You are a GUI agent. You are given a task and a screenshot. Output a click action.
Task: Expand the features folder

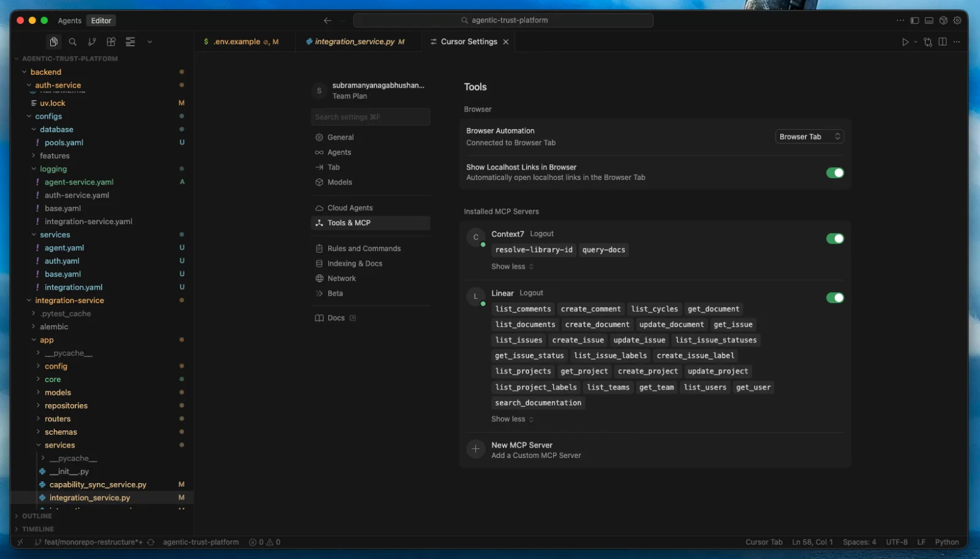coord(55,156)
